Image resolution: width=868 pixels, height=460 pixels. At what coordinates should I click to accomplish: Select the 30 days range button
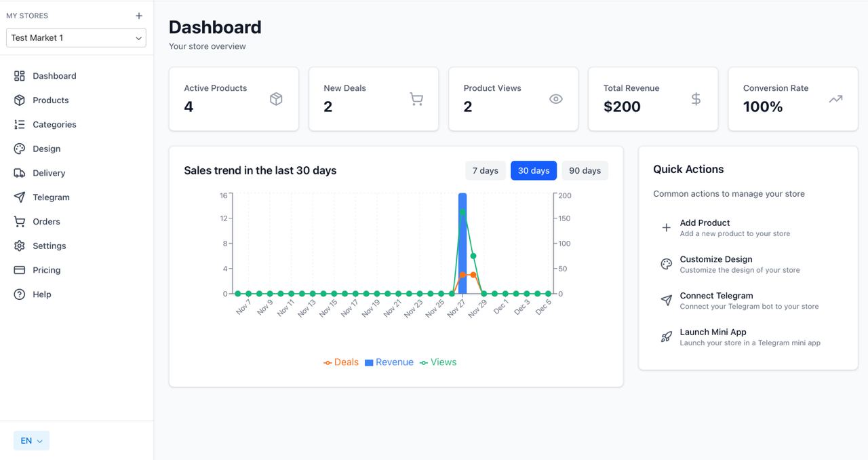tap(534, 170)
